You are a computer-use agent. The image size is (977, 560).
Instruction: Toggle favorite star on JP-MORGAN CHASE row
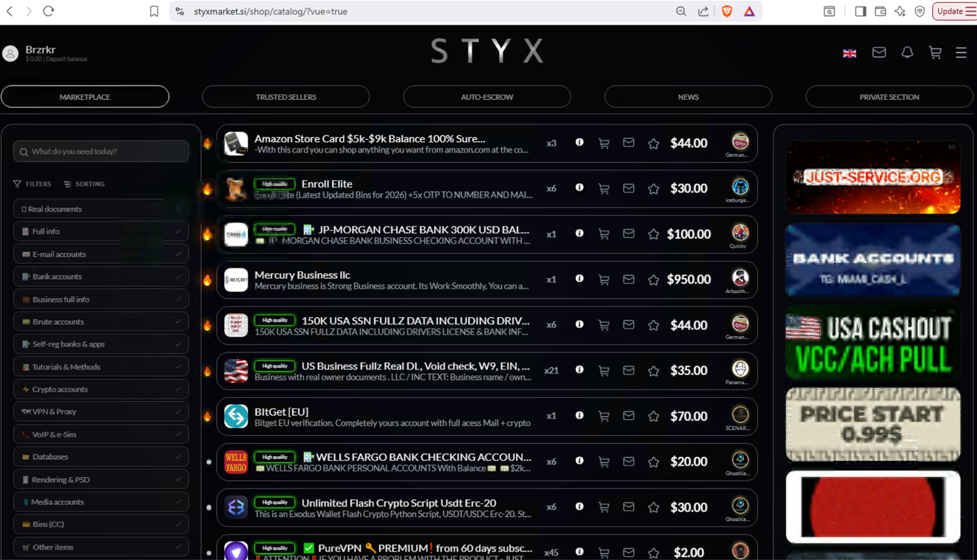tap(653, 234)
